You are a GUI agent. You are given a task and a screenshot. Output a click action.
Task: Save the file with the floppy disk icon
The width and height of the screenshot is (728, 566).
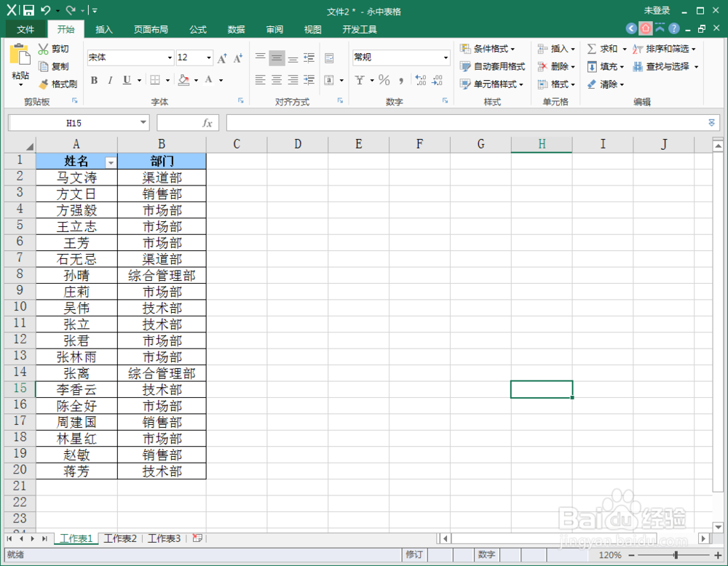[x=29, y=10]
